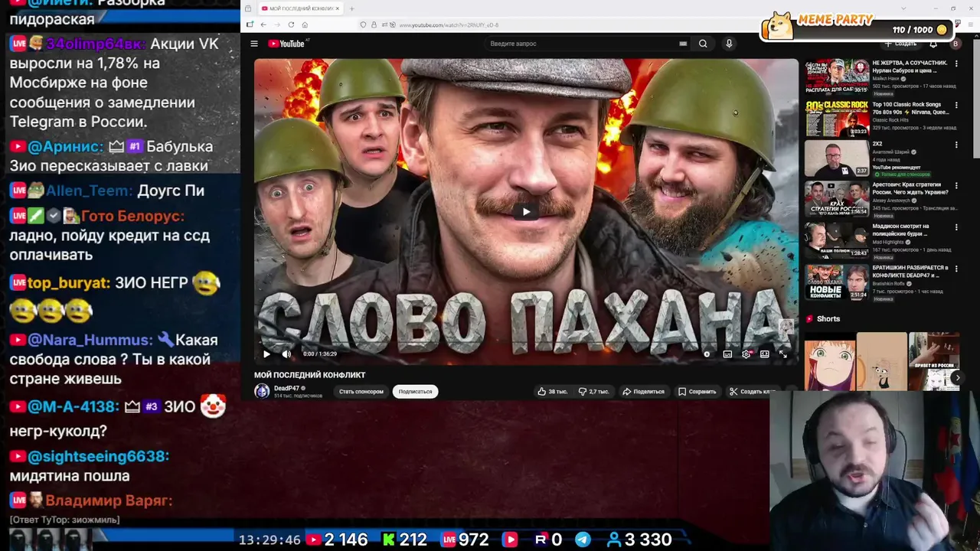Play the video from the control bar
The height and width of the screenshot is (551, 980).
pyautogui.click(x=266, y=354)
